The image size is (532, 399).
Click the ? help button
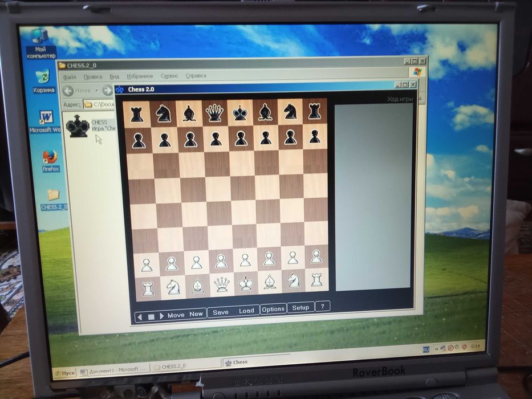point(323,307)
